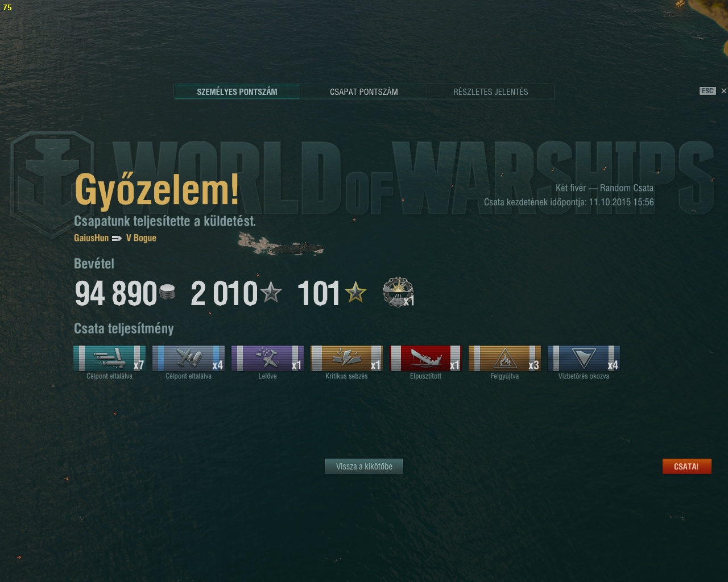Screen dimensions: 728x582
Task: Click the Célpont eltalálva bomb ribbon x4
Action: (188, 359)
